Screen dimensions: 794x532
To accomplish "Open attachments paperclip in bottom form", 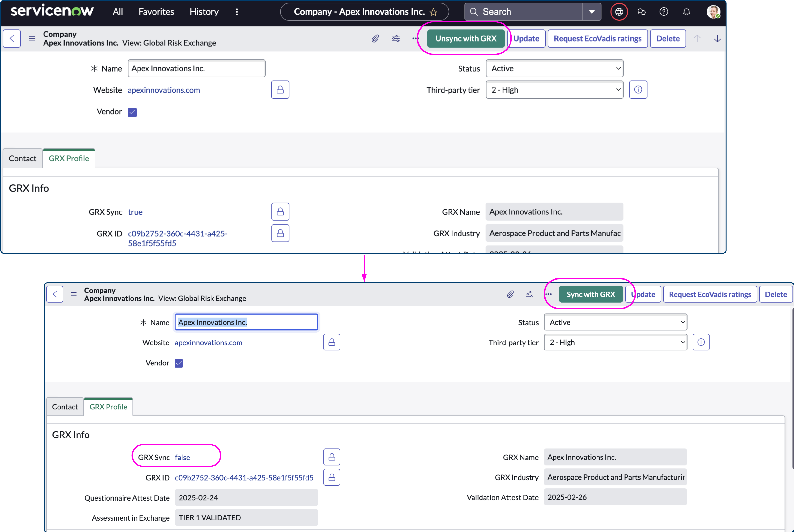I will point(510,294).
